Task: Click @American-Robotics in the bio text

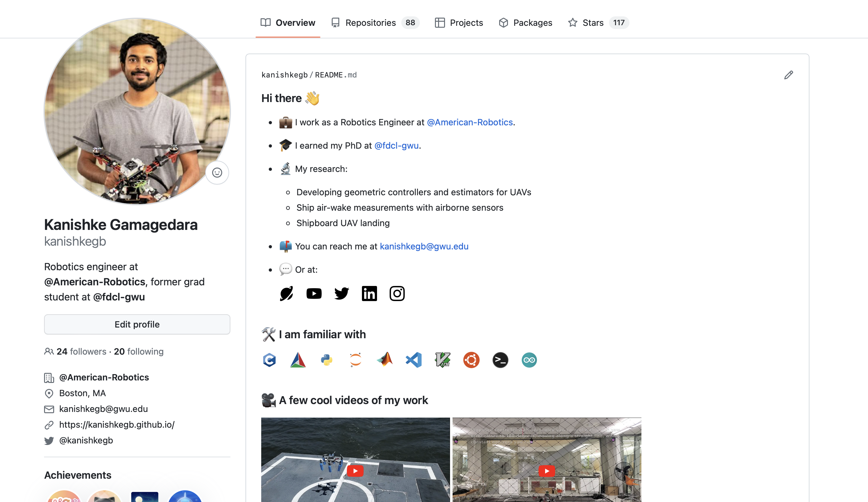Action: coord(95,282)
